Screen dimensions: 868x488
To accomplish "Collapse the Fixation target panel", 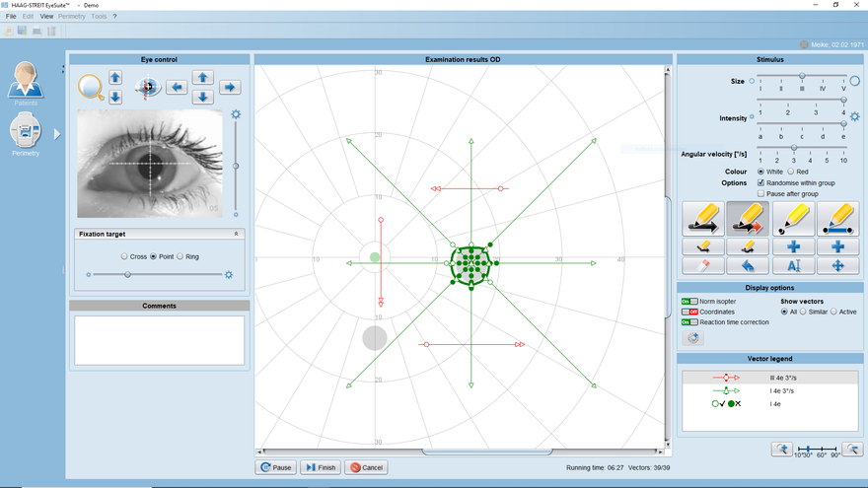I will coord(236,234).
